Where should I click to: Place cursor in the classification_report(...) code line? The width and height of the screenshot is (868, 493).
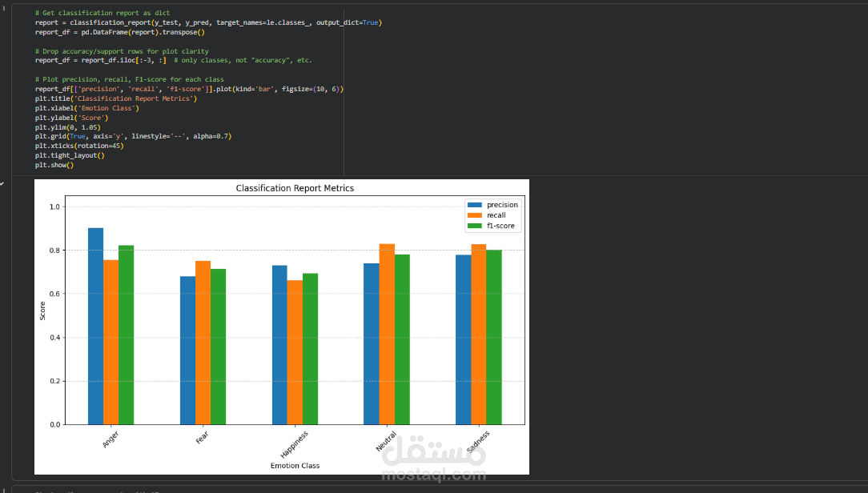pos(208,22)
